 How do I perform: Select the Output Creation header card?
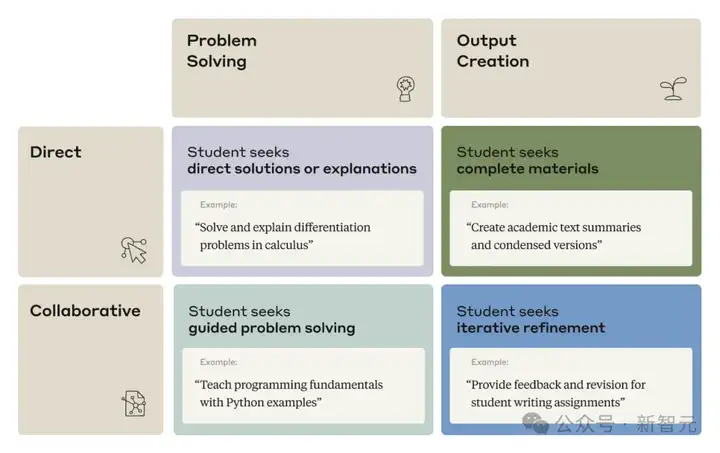[571, 68]
